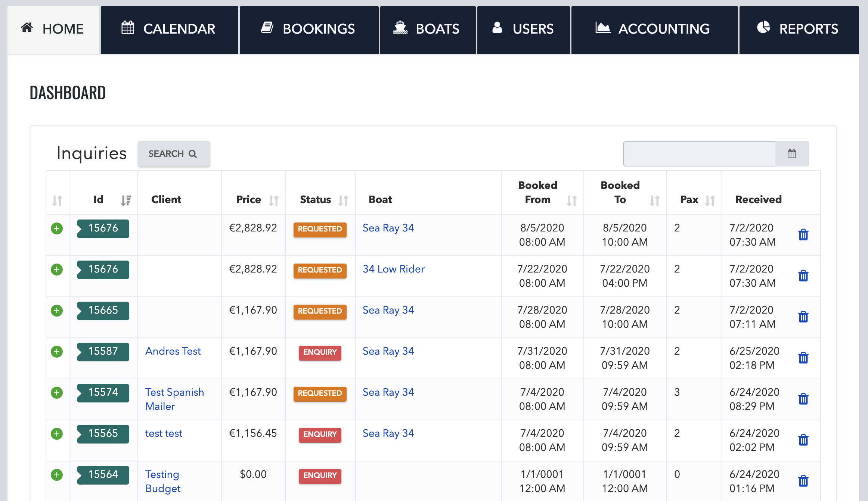This screenshot has width=868, height=501.
Task: Expand details of inquiry 15564
Action: pos(57,475)
